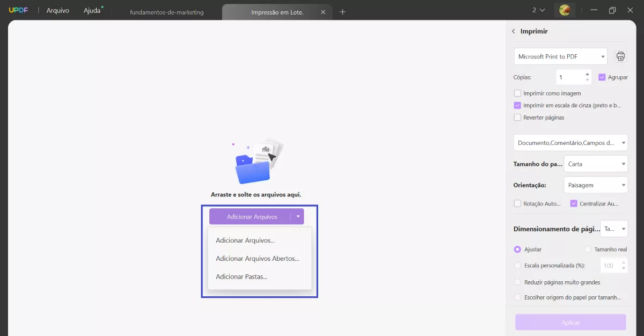Choose the "Escala personalizada (%)" option

517,265
